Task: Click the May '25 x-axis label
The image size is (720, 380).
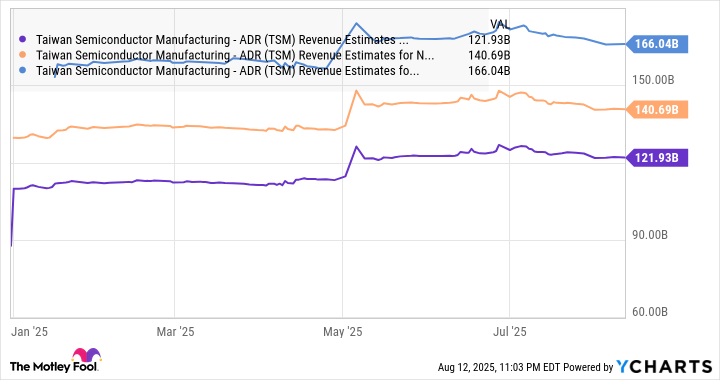Action: click(343, 332)
